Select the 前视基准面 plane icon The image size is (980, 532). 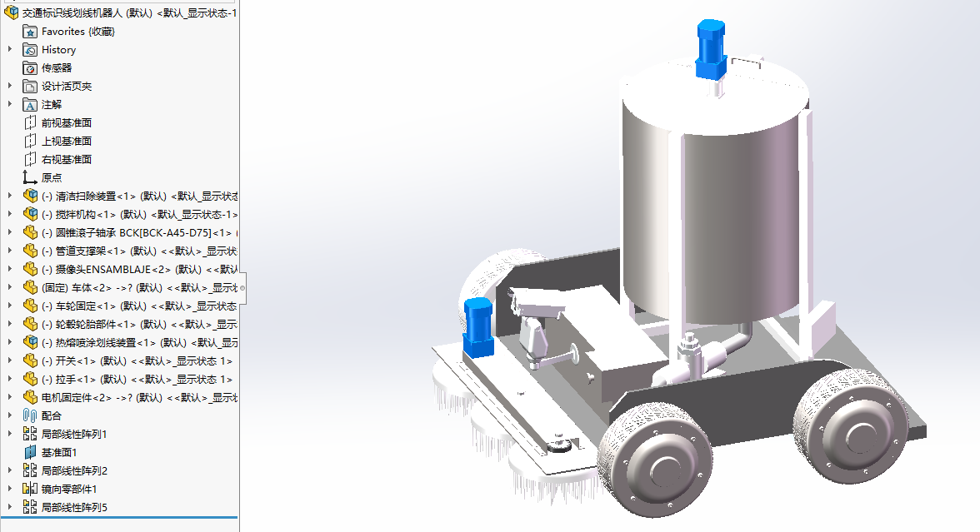point(29,122)
